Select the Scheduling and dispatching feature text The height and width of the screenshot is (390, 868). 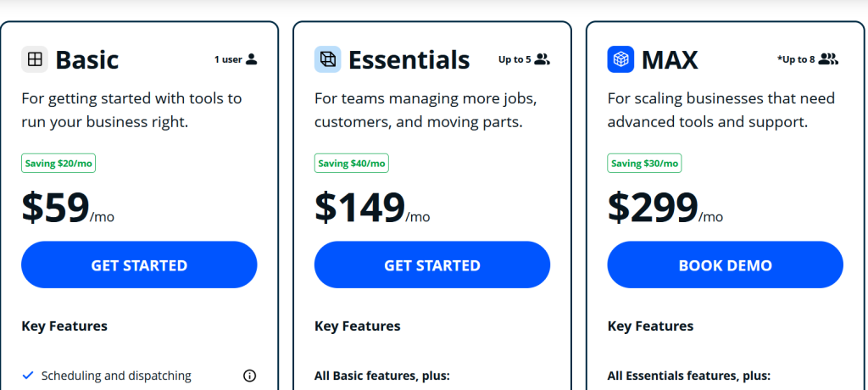coord(116,376)
